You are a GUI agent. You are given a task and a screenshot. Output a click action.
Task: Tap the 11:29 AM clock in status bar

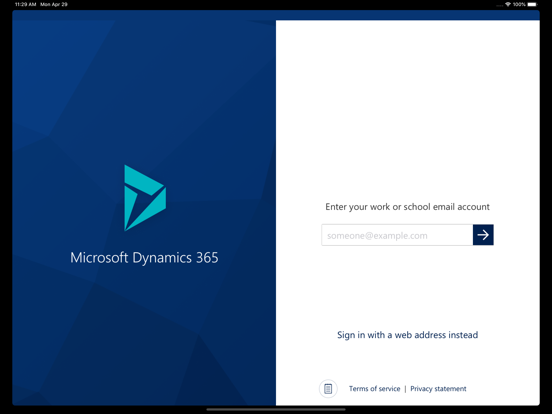tap(25, 4)
